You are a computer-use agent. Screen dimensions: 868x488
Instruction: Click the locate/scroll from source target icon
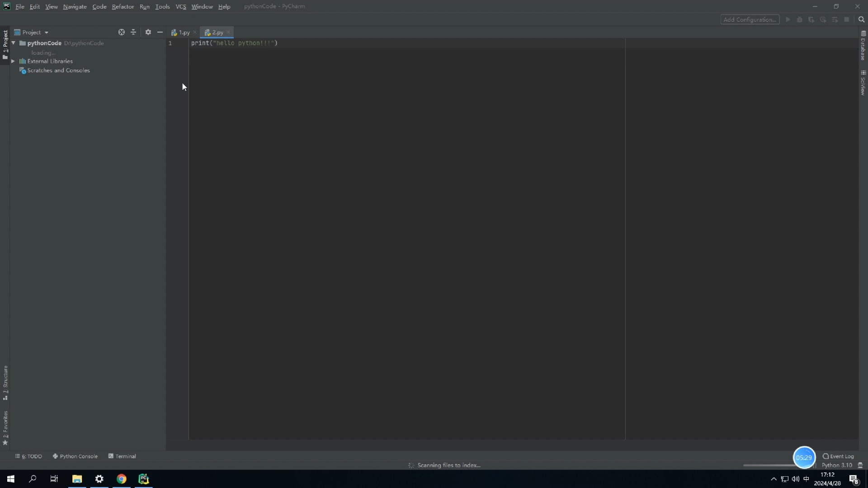pos(121,32)
